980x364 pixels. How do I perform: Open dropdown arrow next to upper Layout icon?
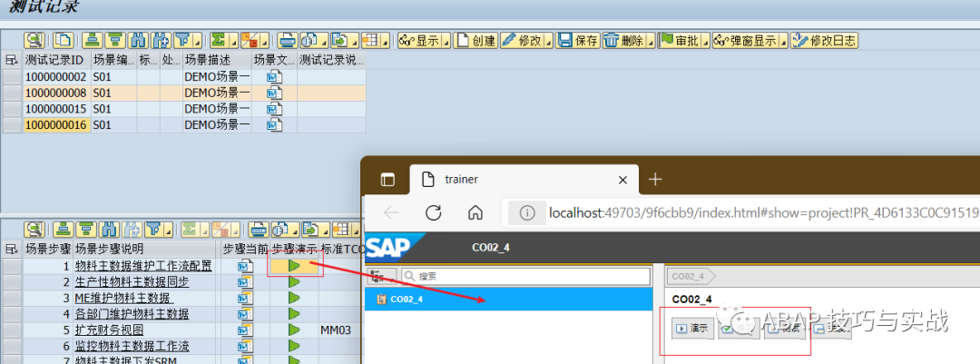pyautogui.click(x=386, y=41)
